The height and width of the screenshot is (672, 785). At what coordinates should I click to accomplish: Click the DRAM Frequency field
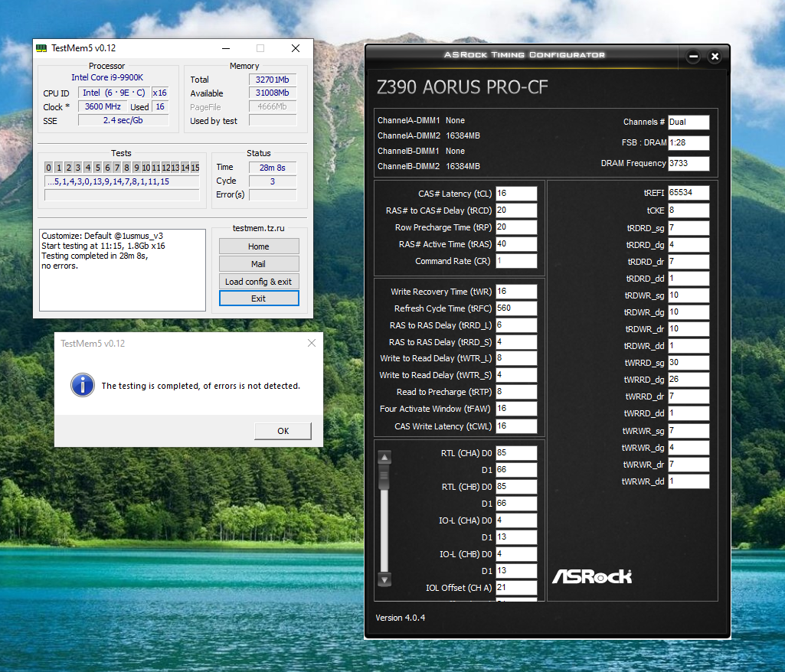[689, 163]
